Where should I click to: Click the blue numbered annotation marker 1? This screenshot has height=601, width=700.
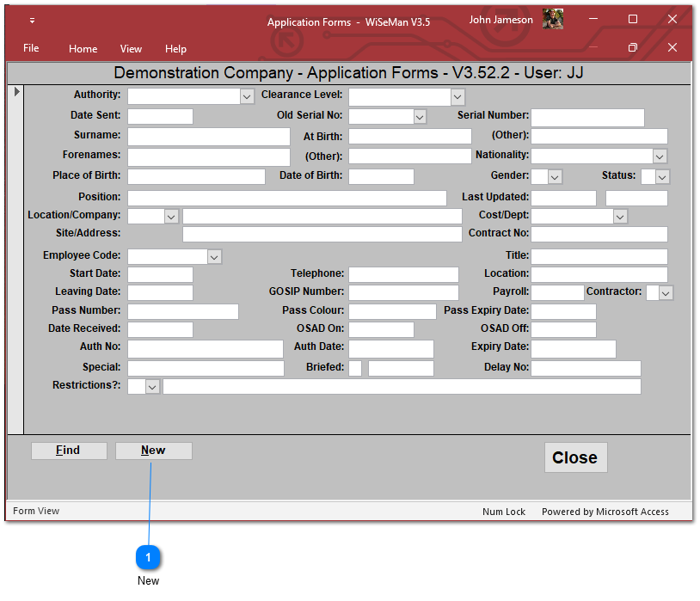click(x=148, y=558)
